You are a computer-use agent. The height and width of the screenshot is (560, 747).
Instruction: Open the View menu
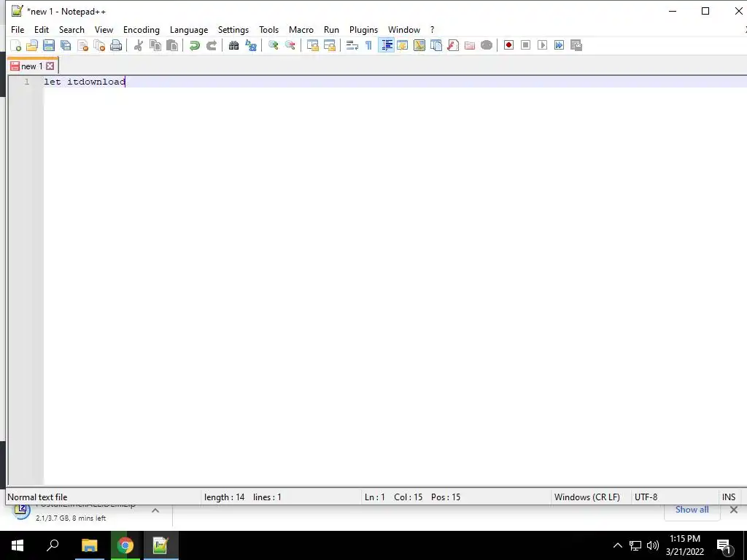[x=104, y=29]
